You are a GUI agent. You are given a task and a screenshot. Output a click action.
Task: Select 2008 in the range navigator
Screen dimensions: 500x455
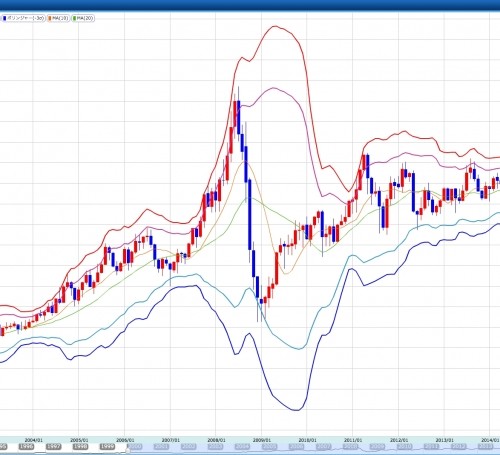350,446
